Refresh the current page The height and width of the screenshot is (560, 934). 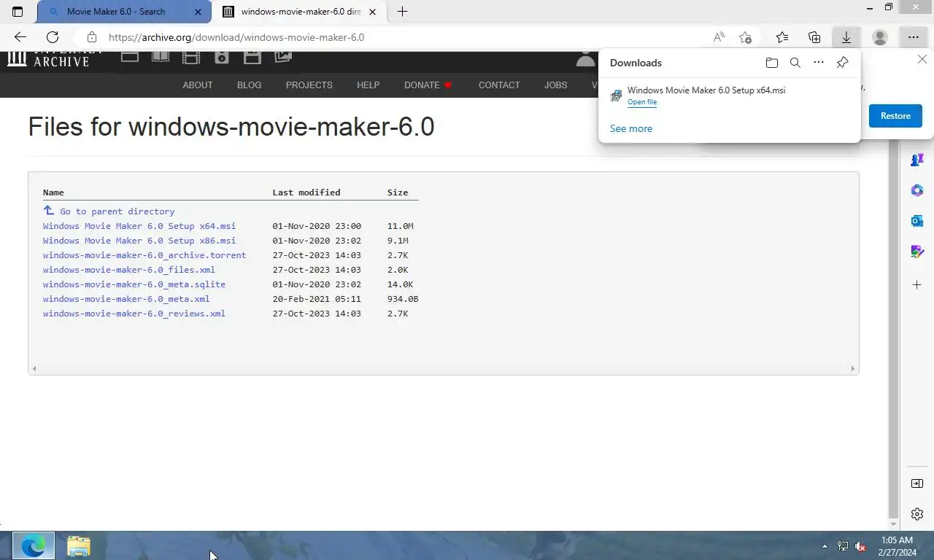click(53, 37)
